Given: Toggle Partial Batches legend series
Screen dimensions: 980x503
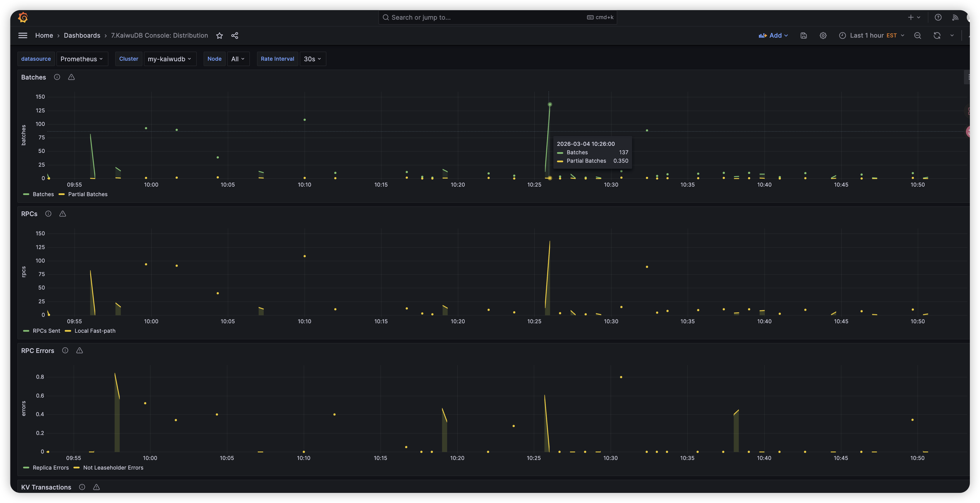Looking at the screenshot, I should 87,194.
